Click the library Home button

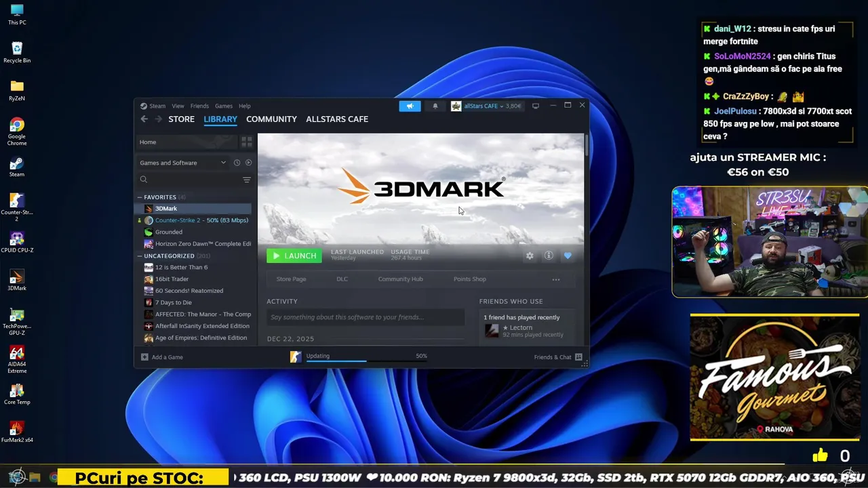[187, 142]
